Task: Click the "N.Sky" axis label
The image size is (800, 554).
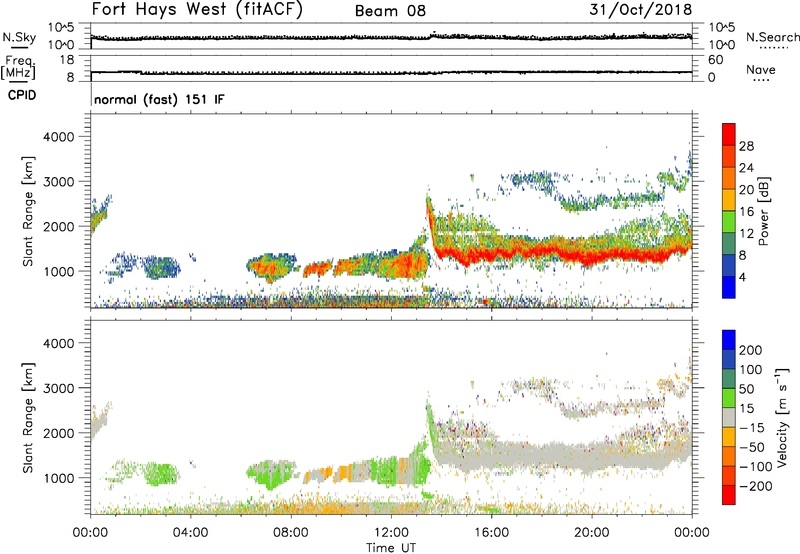Action: (19, 37)
